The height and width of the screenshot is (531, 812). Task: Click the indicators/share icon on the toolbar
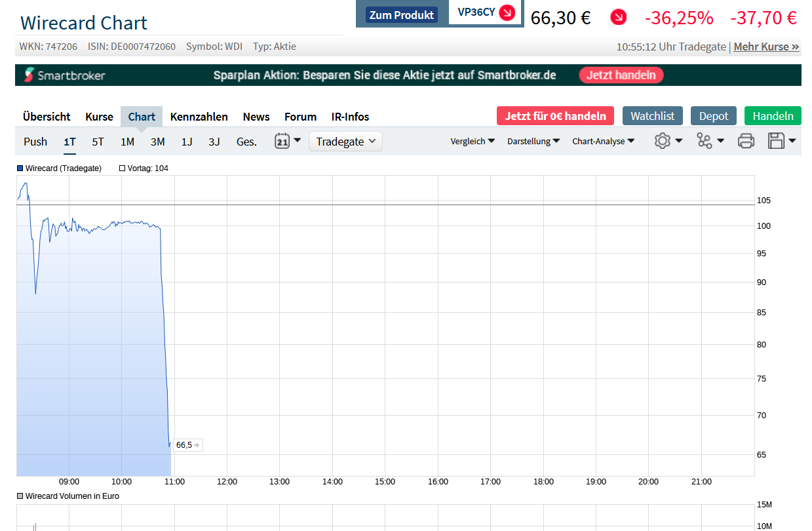pyautogui.click(x=705, y=140)
